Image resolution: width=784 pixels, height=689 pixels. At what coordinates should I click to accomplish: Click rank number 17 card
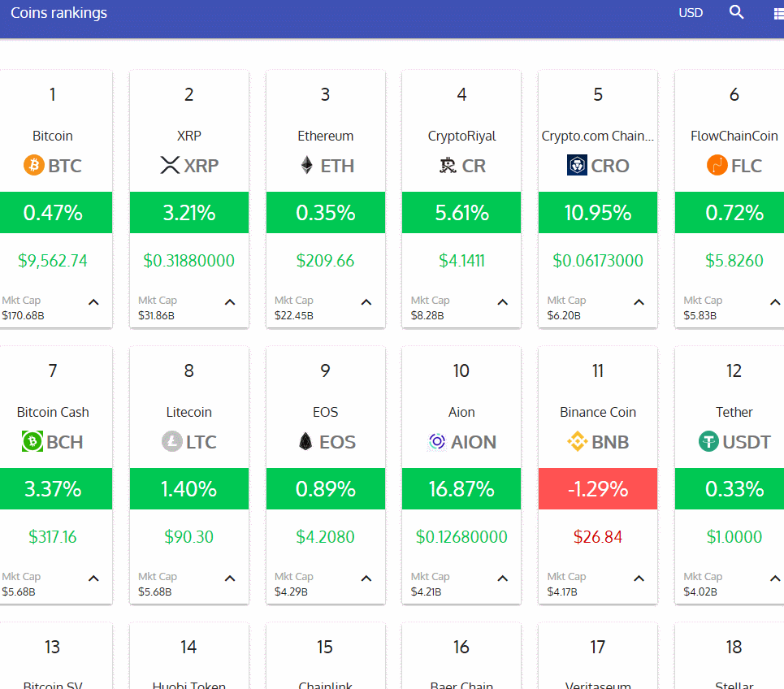[597, 647]
